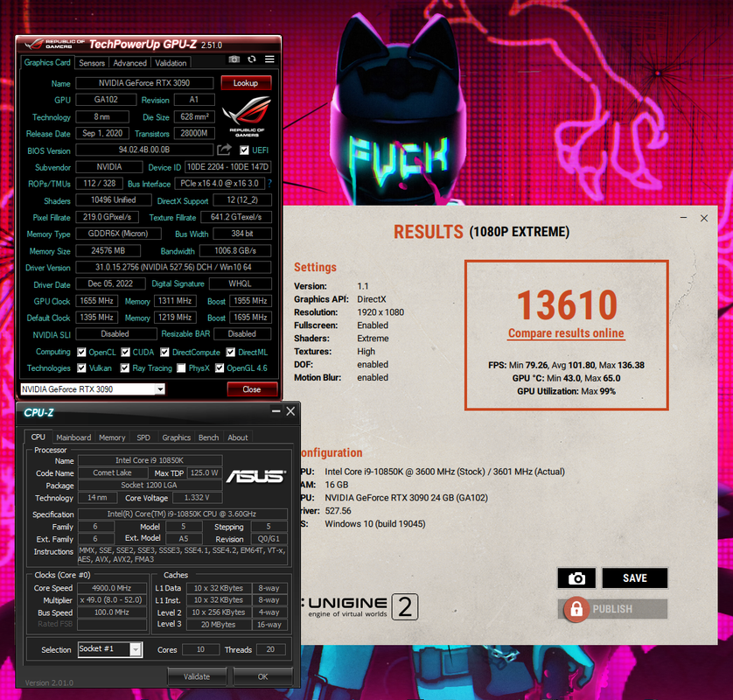Click the CPU-Z Specification field
This screenshot has height=700, width=733.
[x=182, y=514]
